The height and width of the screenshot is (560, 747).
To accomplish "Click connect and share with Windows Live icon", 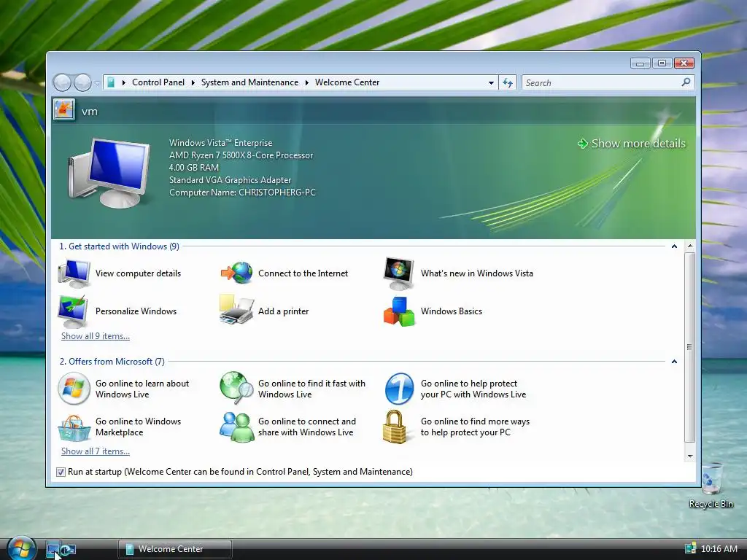I will [x=237, y=427].
